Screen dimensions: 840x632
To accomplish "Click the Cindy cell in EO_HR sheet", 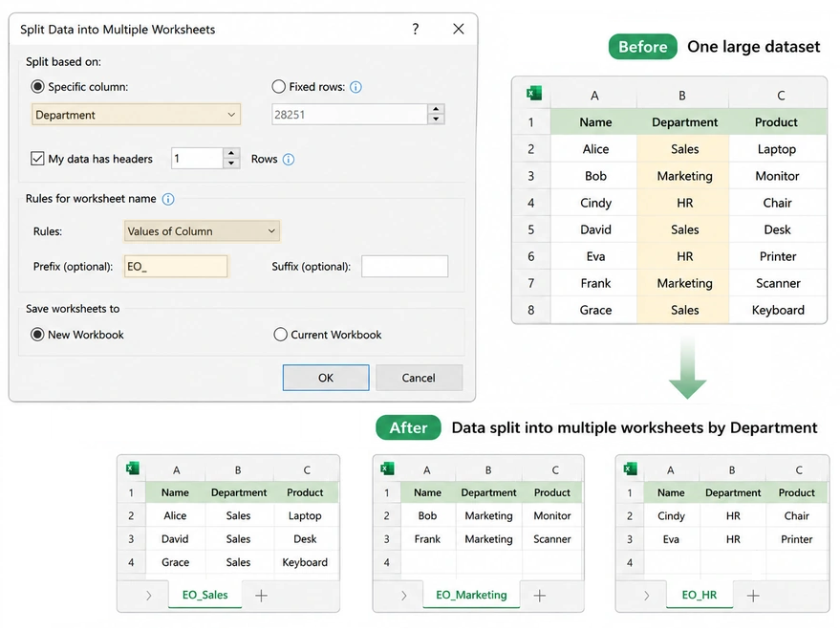I will pyautogui.click(x=671, y=515).
